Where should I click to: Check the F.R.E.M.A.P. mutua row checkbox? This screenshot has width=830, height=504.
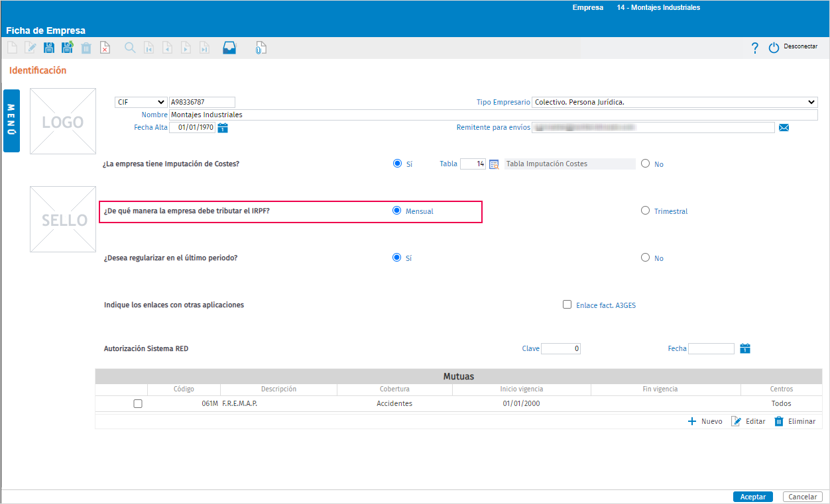[138, 404]
